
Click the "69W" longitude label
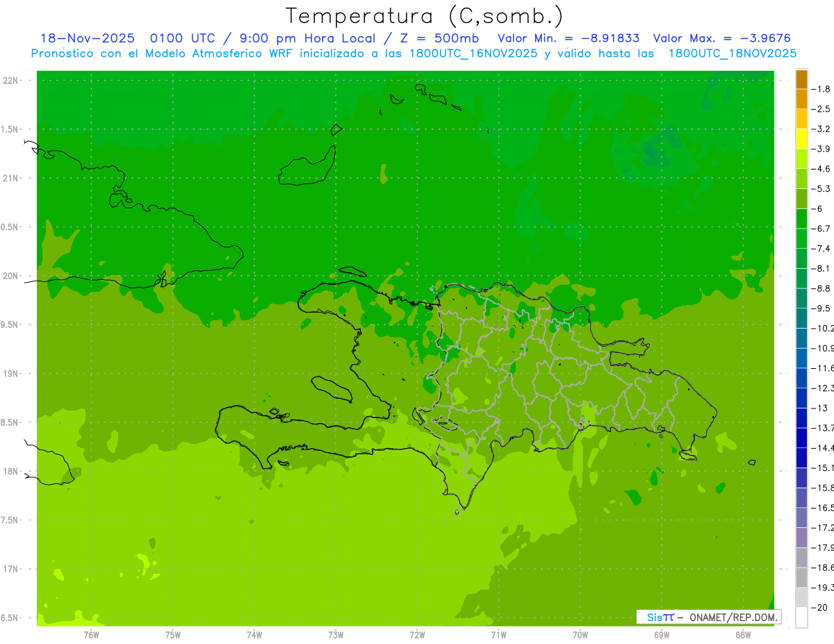(x=661, y=634)
